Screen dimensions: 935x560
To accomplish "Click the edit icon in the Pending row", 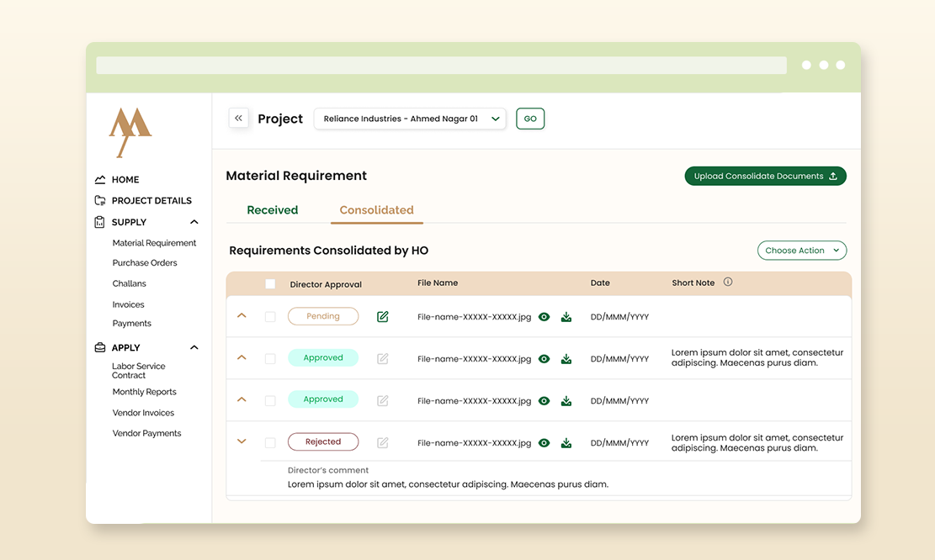I will point(383,317).
